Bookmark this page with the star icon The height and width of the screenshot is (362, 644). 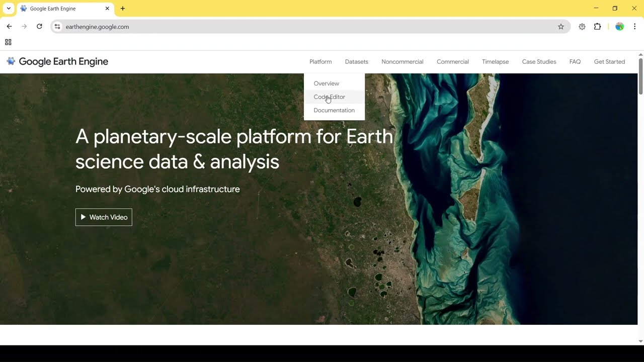click(561, 27)
